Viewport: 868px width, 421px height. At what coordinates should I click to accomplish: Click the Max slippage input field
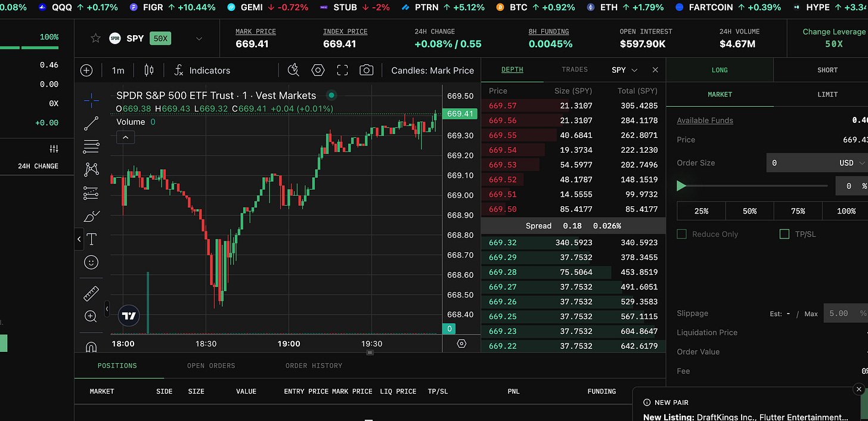845,313
